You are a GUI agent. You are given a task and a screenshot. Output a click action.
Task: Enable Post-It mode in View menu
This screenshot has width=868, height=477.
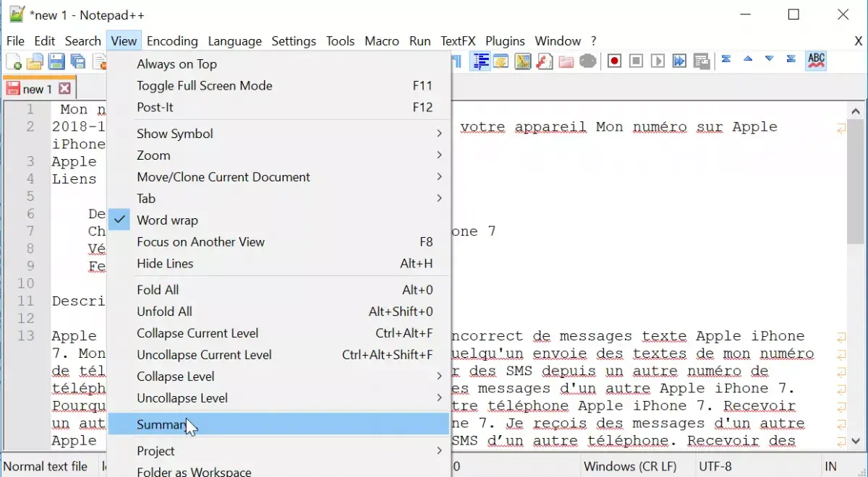278,108
